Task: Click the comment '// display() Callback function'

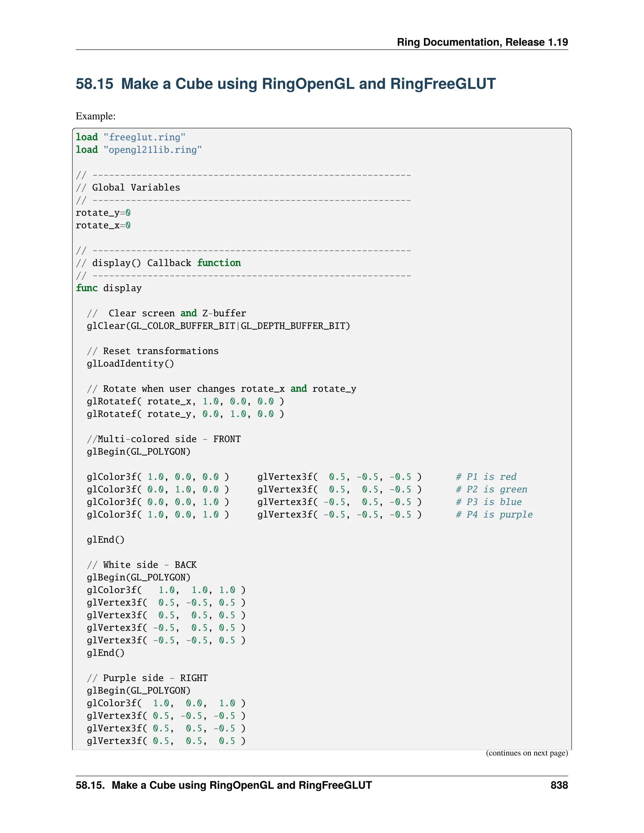Action: coord(158,263)
